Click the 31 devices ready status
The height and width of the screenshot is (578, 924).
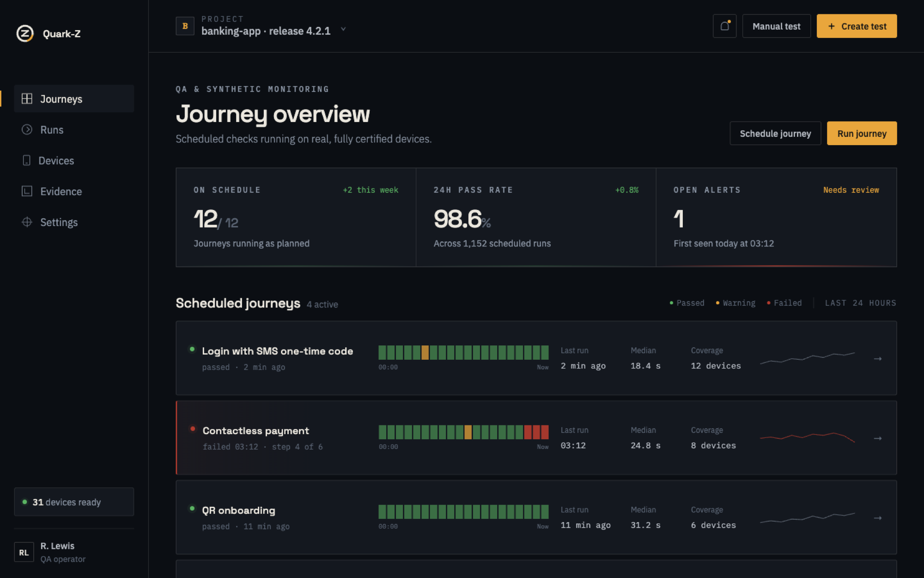click(74, 502)
